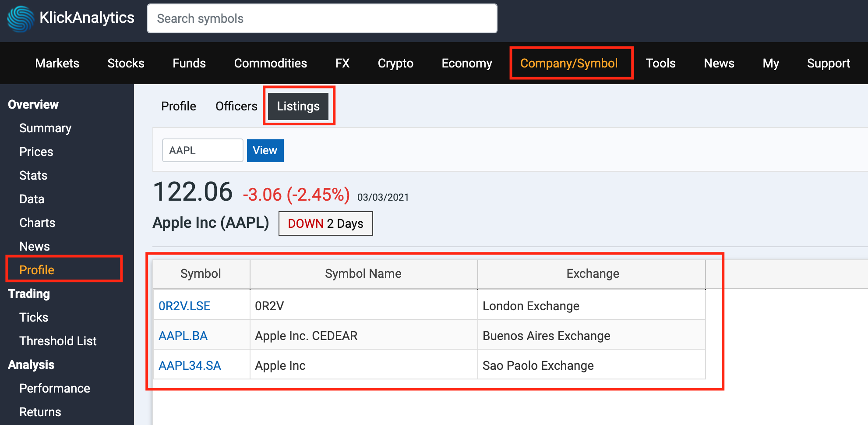Open the Support menu
868x425 pixels.
(x=829, y=63)
